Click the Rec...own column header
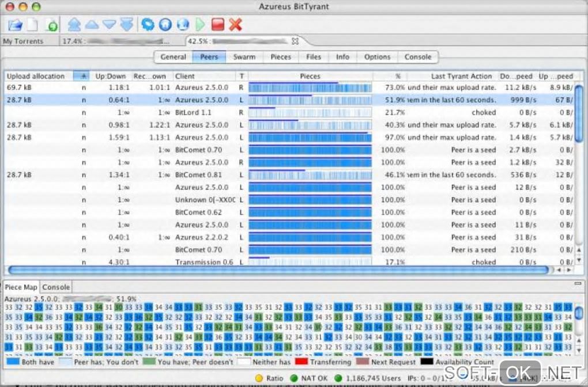This screenshot has width=588, height=387. point(151,76)
